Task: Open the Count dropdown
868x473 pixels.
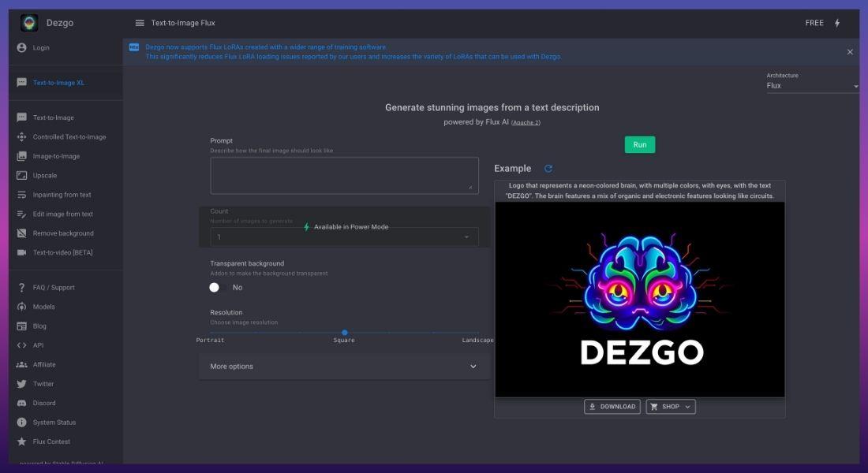Action: [x=344, y=236]
